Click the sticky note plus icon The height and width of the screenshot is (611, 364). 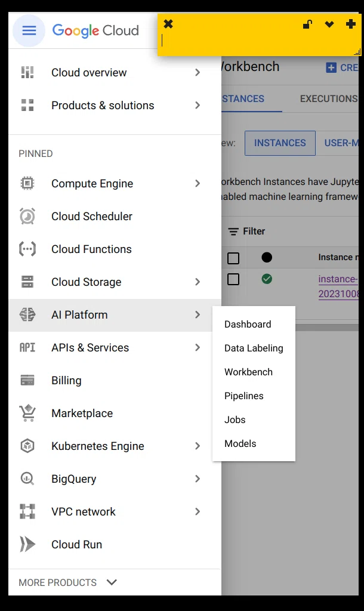tap(351, 24)
